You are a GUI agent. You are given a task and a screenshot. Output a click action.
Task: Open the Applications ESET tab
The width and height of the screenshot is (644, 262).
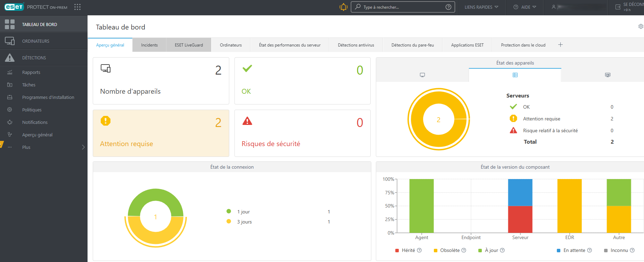click(x=467, y=45)
